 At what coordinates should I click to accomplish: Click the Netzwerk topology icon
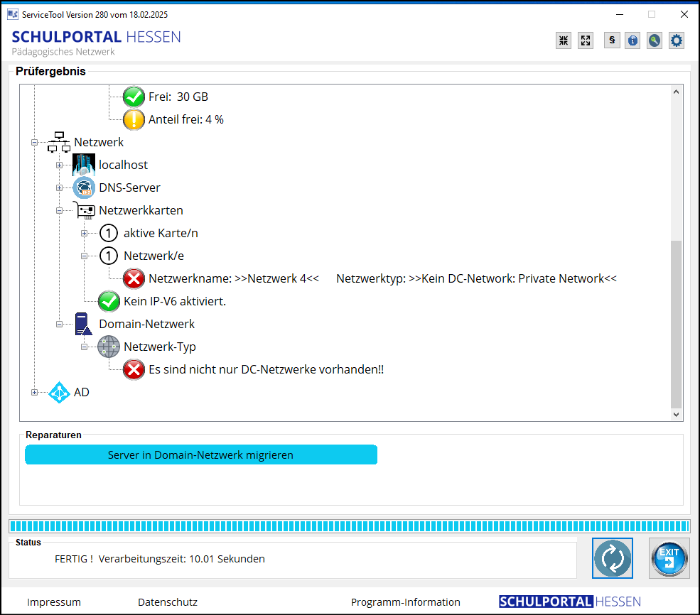click(x=59, y=142)
